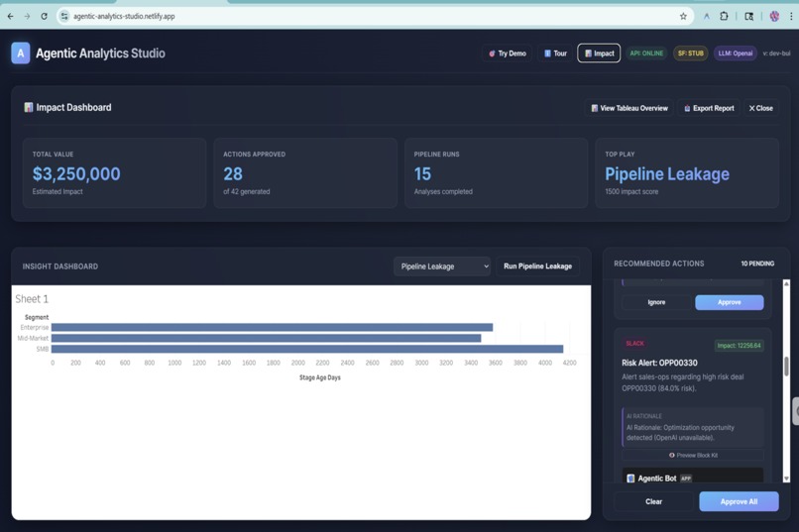This screenshot has width=799, height=532.
Task: Bookmark this page with the star icon
Action: coord(683,16)
